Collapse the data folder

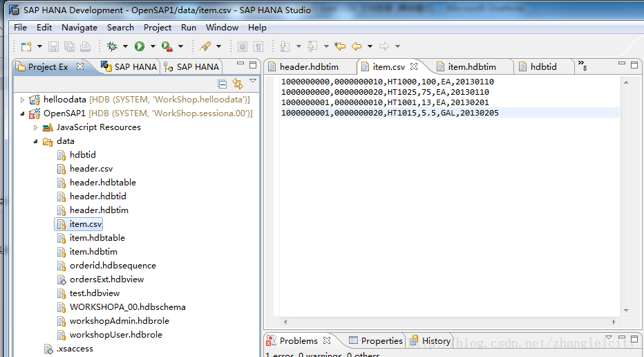pyautogui.click(x=35, y=141)
